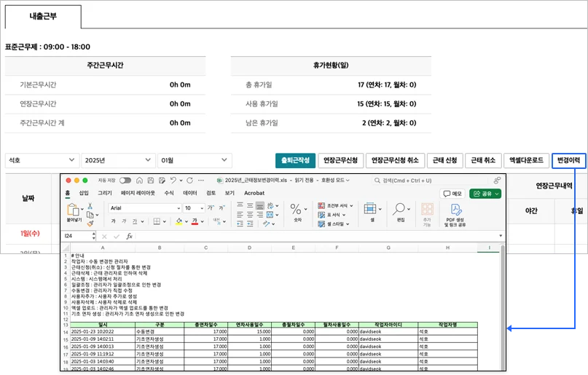This screenshot has width=588, height=375.
Task: Expand the 01월 month dropdown
Action: pos(195,160)
